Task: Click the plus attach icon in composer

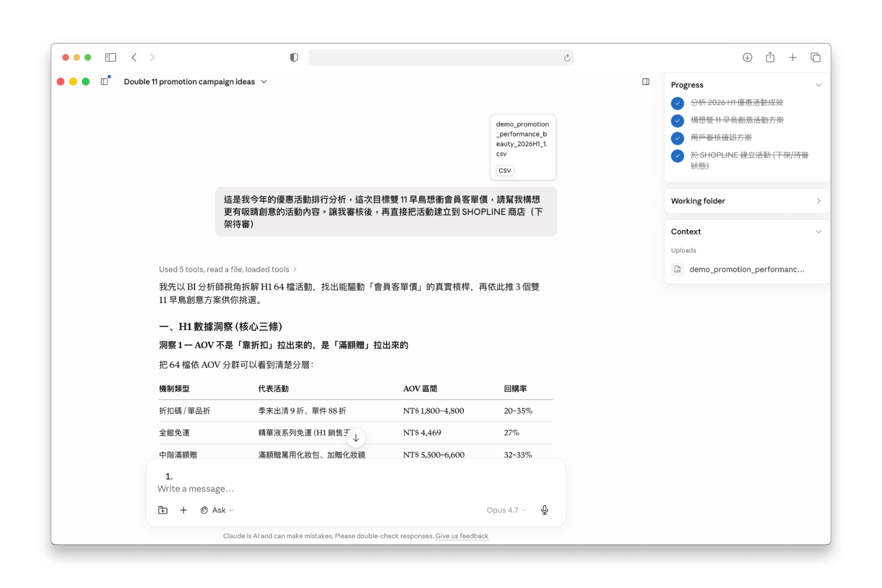Action: 183,510
